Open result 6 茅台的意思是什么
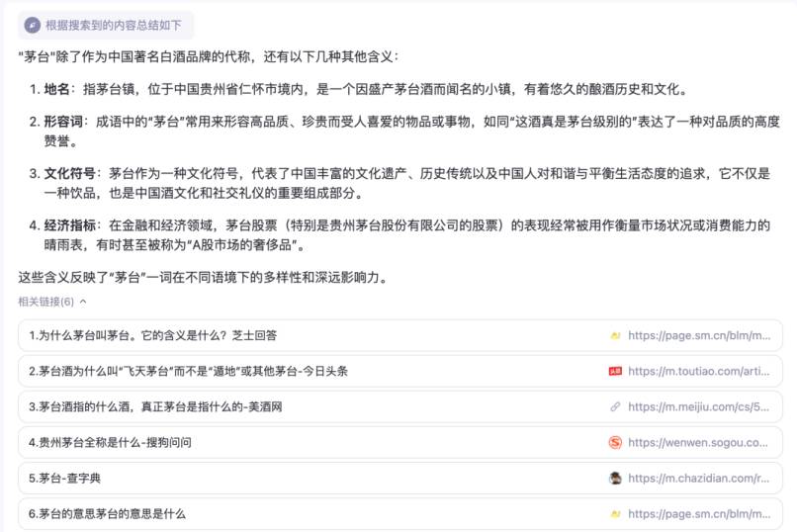 (107, 513)
